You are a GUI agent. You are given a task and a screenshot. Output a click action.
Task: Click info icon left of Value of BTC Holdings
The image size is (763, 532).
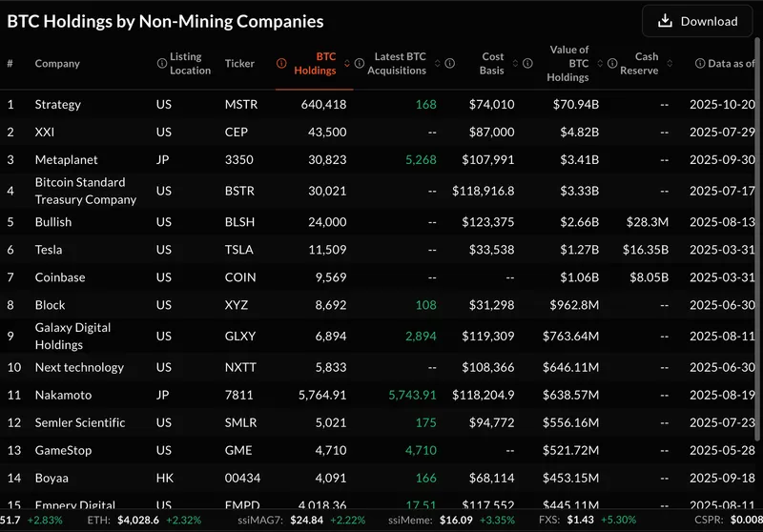click(x=526, y=64)
